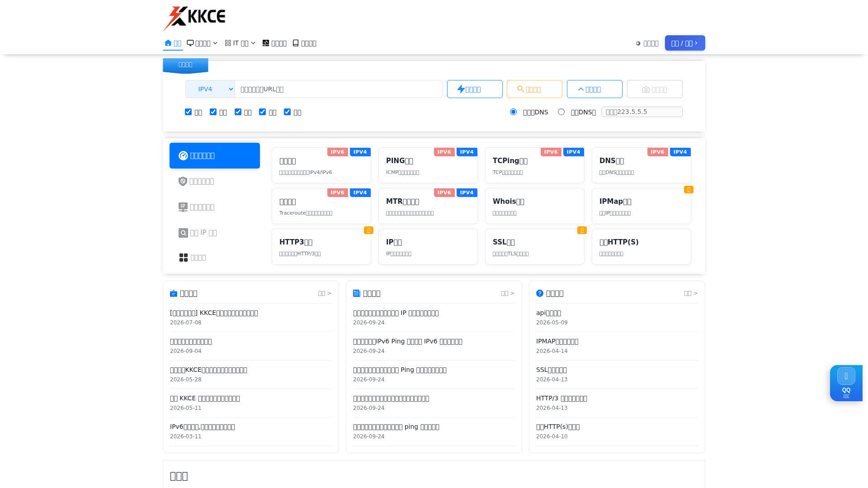Open more link in briefcase panel
Viewport: 868px width, 488px height.
[x=325, y=293]
